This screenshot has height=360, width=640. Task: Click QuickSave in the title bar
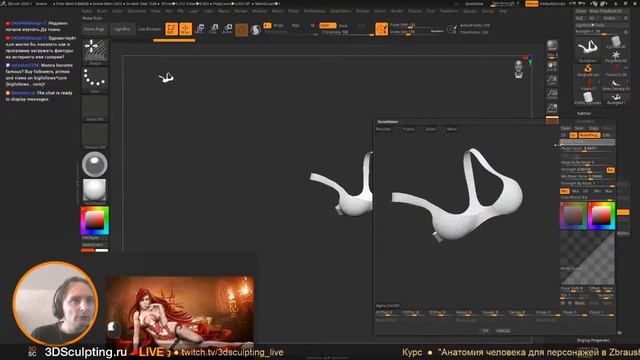click(x=474, y=4)
